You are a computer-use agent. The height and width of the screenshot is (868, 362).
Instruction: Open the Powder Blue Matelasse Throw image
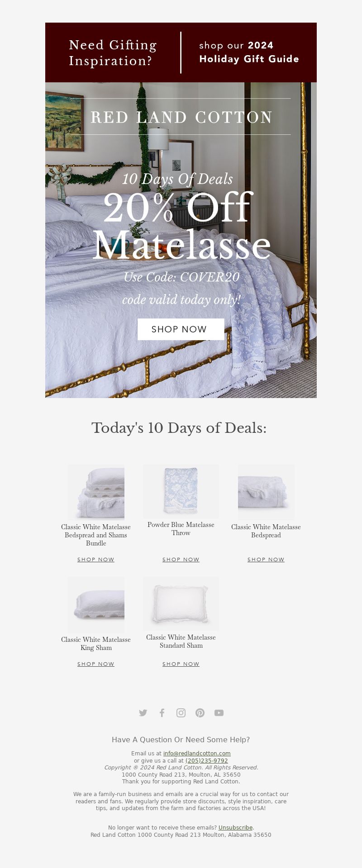point(181,492)
